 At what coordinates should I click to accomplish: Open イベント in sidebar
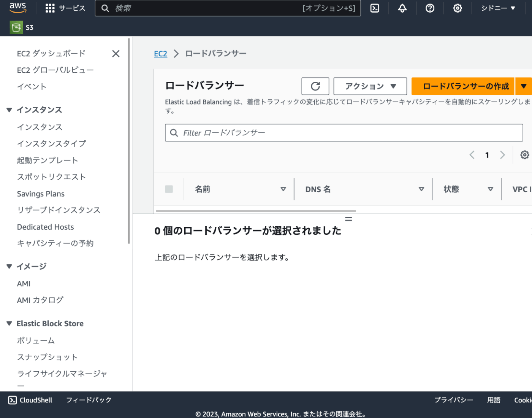(x=32, y=87)
